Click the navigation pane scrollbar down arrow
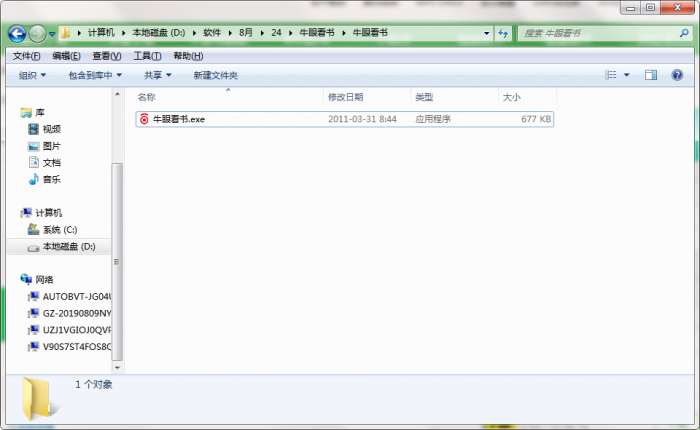The width and height of the screenshot is (700, 430). click(117, 367)
